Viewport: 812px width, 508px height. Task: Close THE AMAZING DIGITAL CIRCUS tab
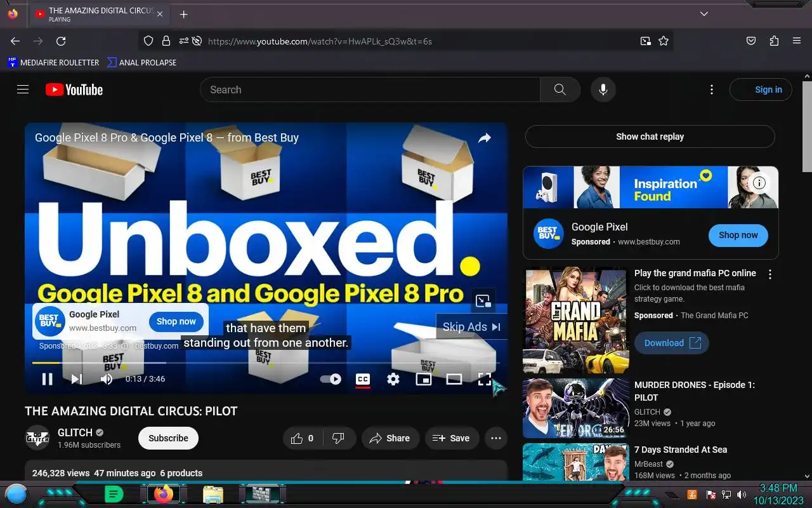pyautogui.click(x=160, y=14)
